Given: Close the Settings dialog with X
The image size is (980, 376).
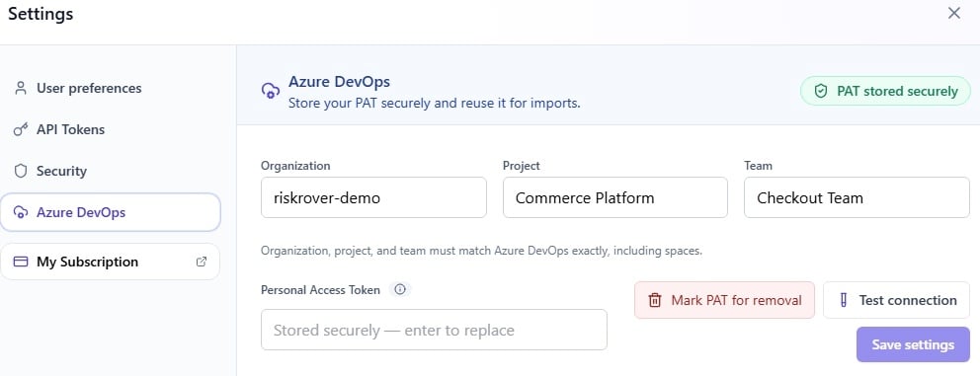Looking at the screenshot, I should pos(953,13).
